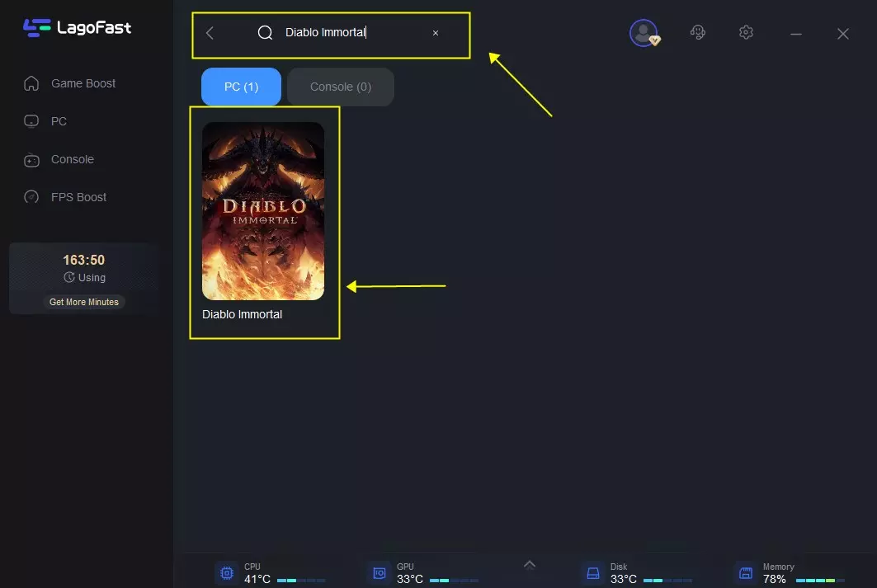Click the CPU chip icon in status bar
Viewport: 877px width, 588px height.
(227, 573)
